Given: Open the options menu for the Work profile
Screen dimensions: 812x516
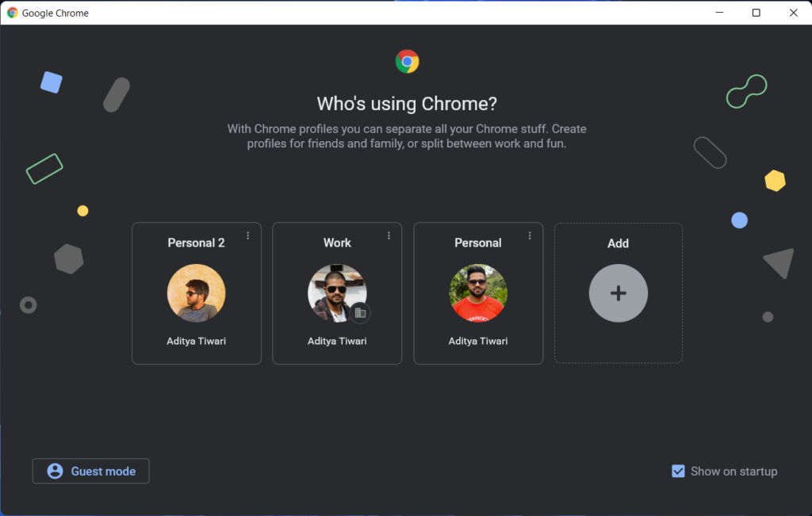Looking at the screenshot, I should point(388,235).
